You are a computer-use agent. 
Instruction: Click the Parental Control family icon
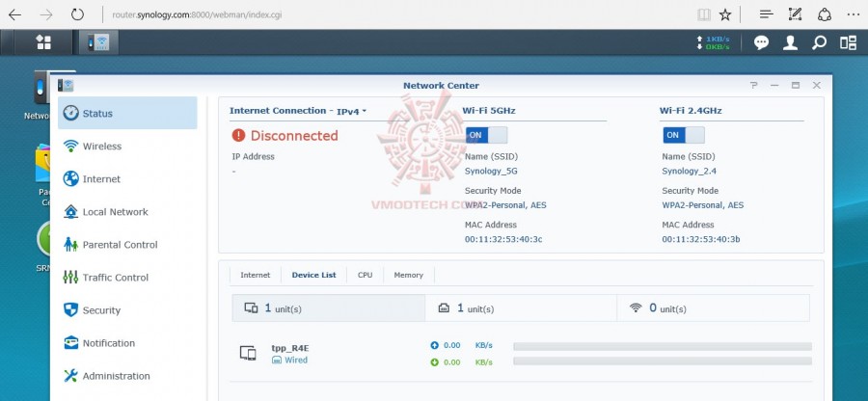tap(70, 244)
